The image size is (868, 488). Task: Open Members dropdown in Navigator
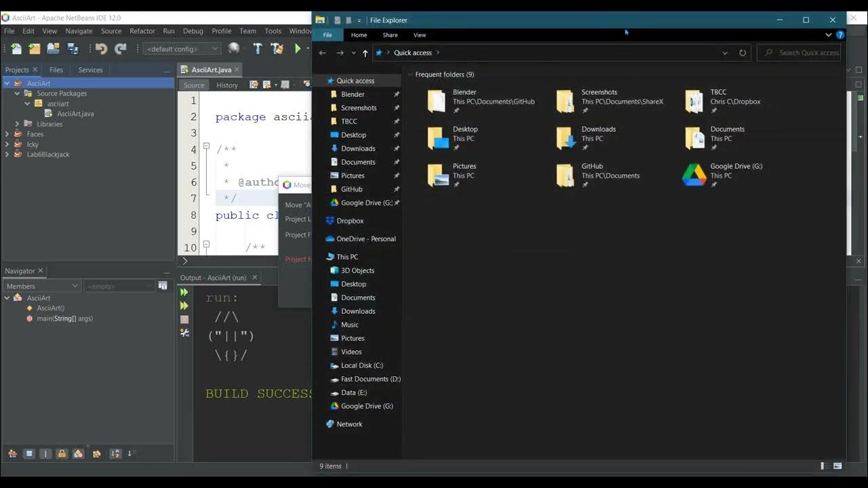(42, 286)
